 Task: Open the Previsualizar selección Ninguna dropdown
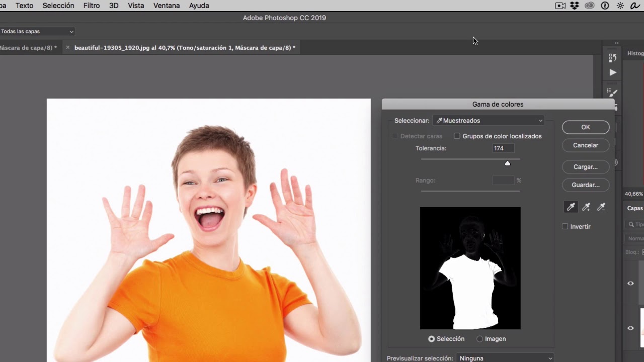point(505,358)
